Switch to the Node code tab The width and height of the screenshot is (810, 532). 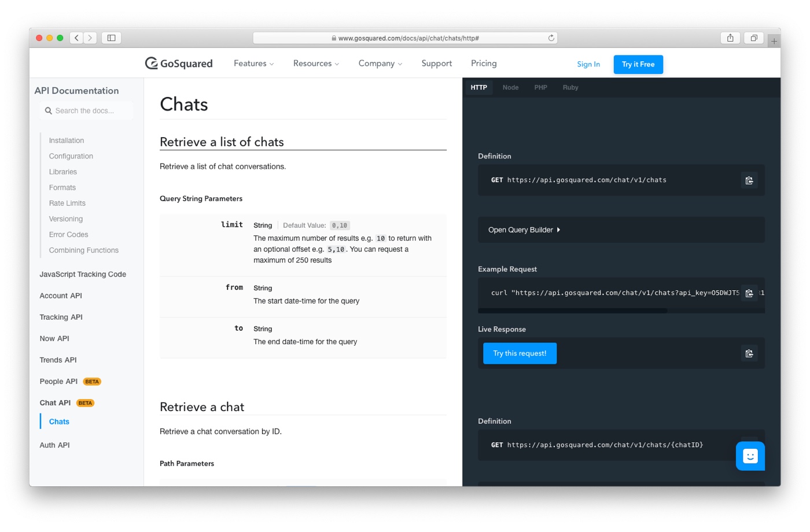[x=510, y=88]
